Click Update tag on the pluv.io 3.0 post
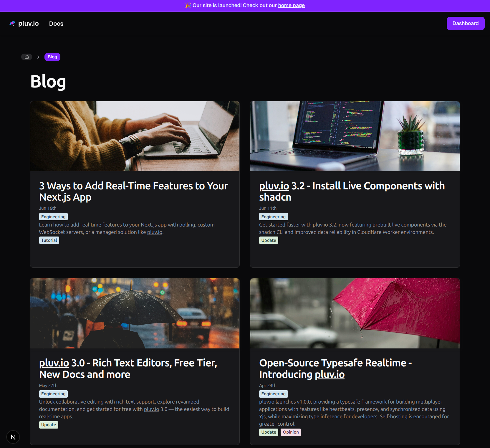This screenshot has width=490, height=448. (x=49, y=425)
